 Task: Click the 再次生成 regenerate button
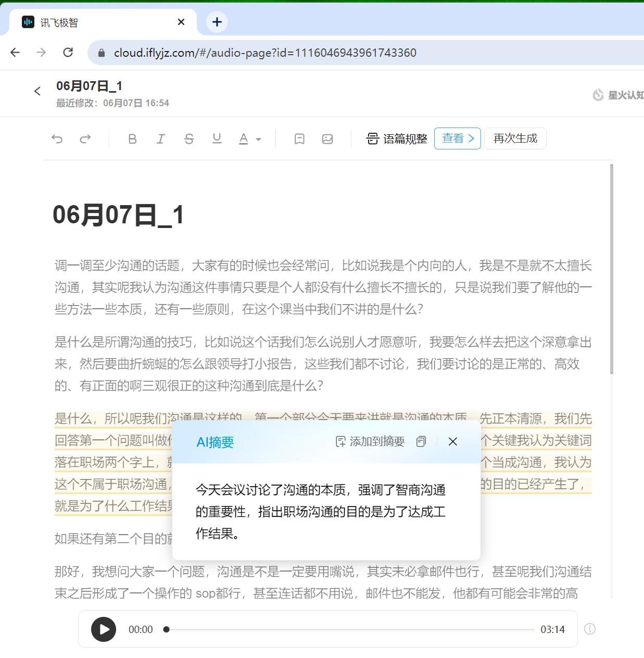tap(515, 138)
